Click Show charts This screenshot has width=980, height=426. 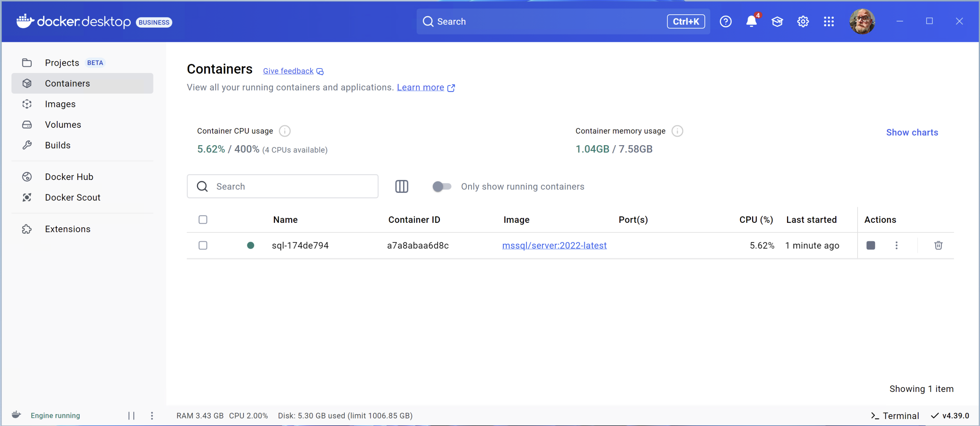912,132
